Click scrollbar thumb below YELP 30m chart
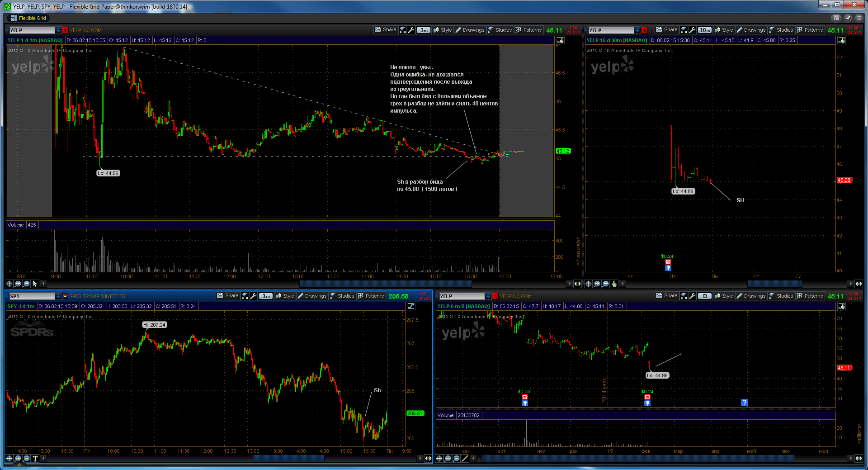The height and width of the screenshot is (470, 868). click(774, 284)
